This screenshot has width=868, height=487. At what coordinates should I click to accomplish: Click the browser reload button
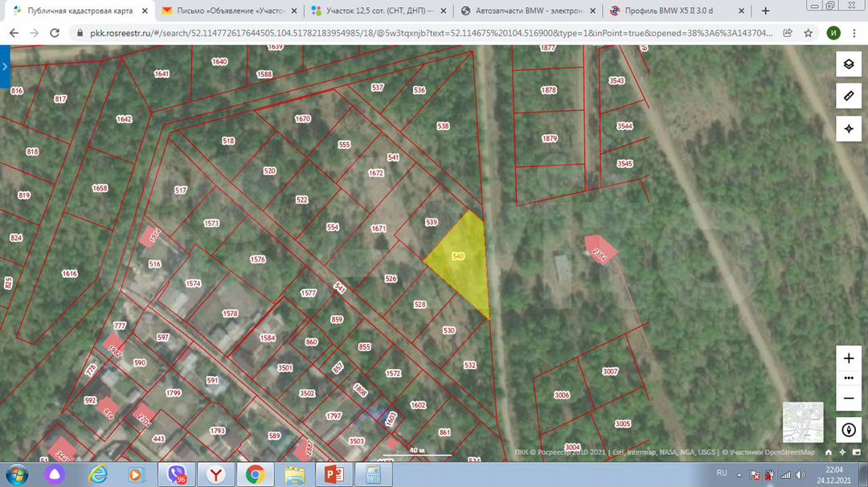(x=55, y=34)
